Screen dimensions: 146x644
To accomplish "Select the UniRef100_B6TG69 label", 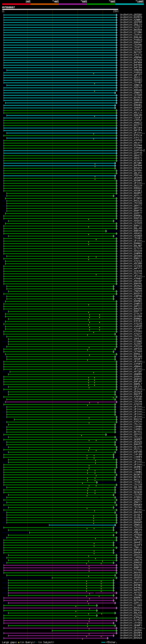I will 131,600.
